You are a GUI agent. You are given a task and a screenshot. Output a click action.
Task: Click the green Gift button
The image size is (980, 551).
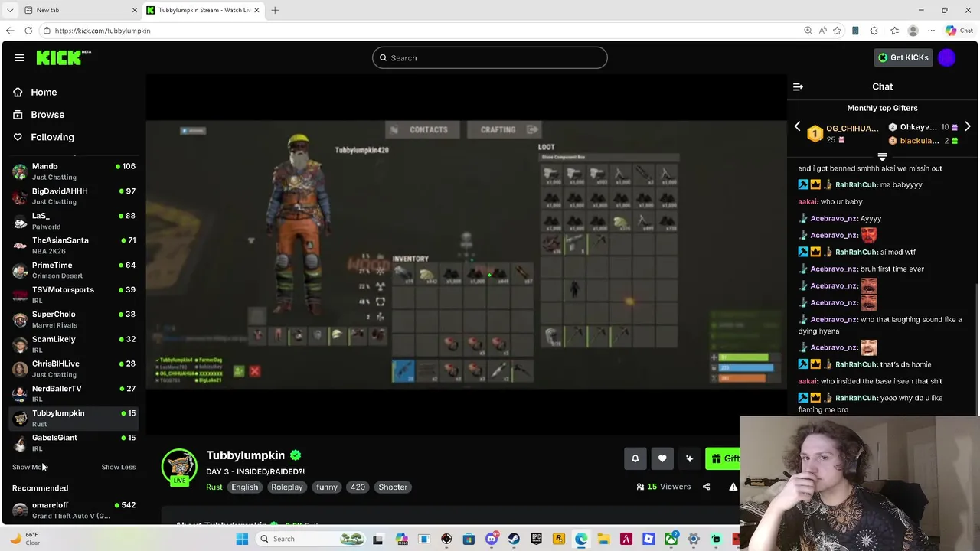pos(723,458)
